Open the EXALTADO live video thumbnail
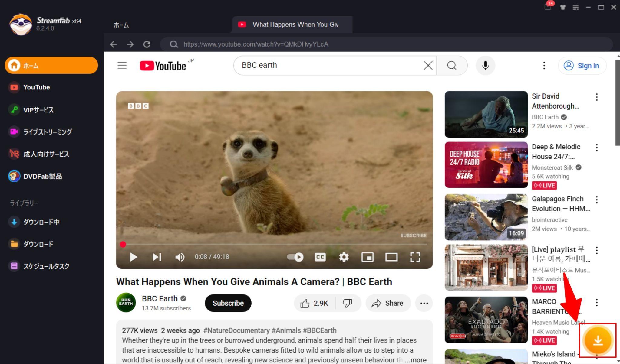 [x=486, y=320]
